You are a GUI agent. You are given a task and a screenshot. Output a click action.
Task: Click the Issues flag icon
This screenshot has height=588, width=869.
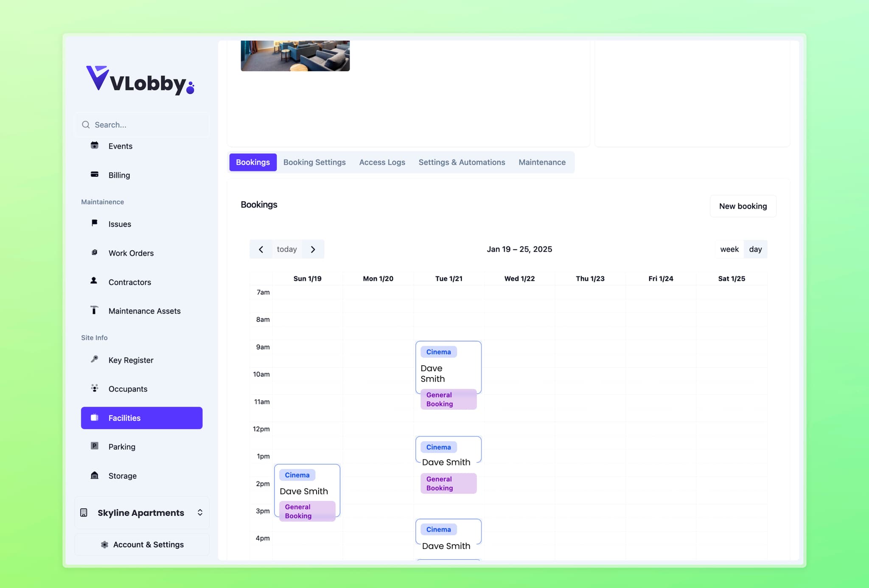94,224
